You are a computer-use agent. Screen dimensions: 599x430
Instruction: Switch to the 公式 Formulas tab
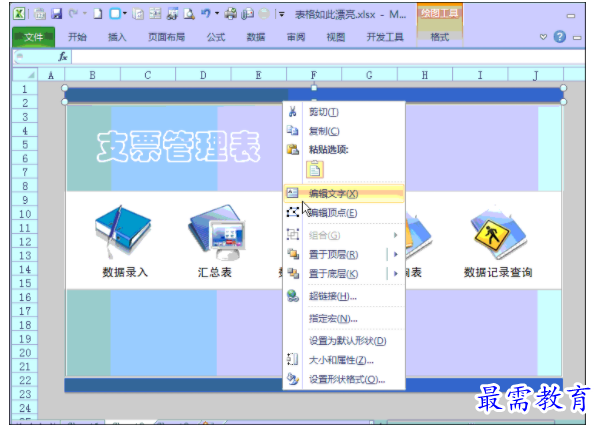click(216, 37)
